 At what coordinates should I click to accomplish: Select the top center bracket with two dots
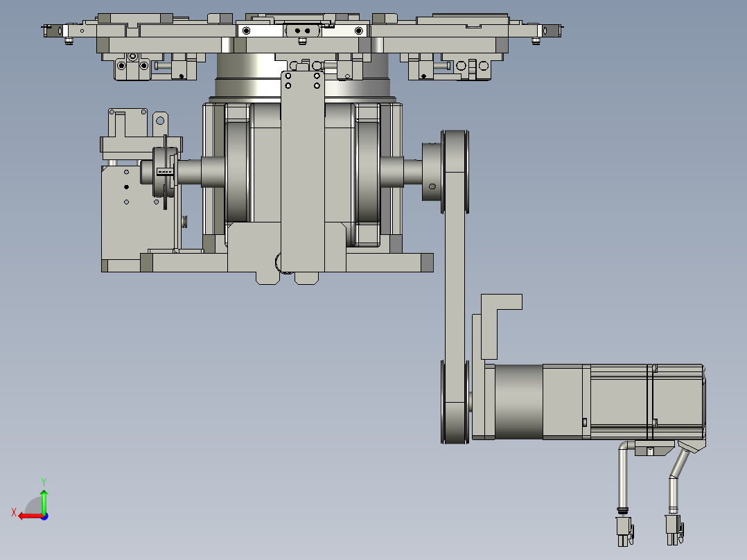[303, 30]
